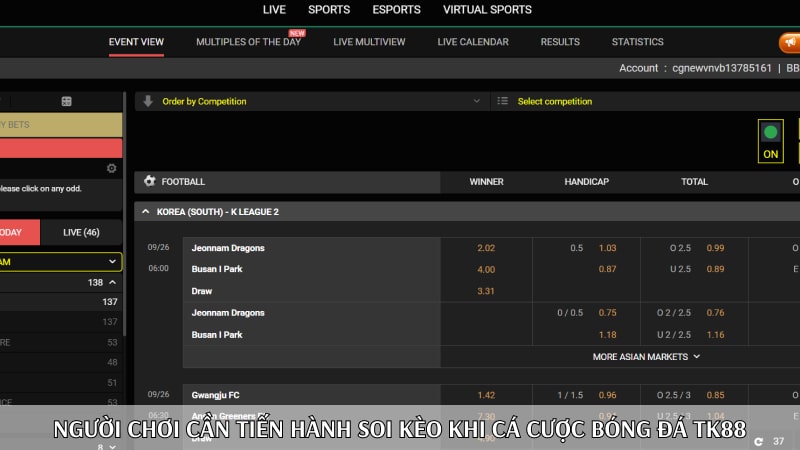Open the Order by Competition dropdown
Viewport: 800px width, 450px height.
(x=312, y=101)
